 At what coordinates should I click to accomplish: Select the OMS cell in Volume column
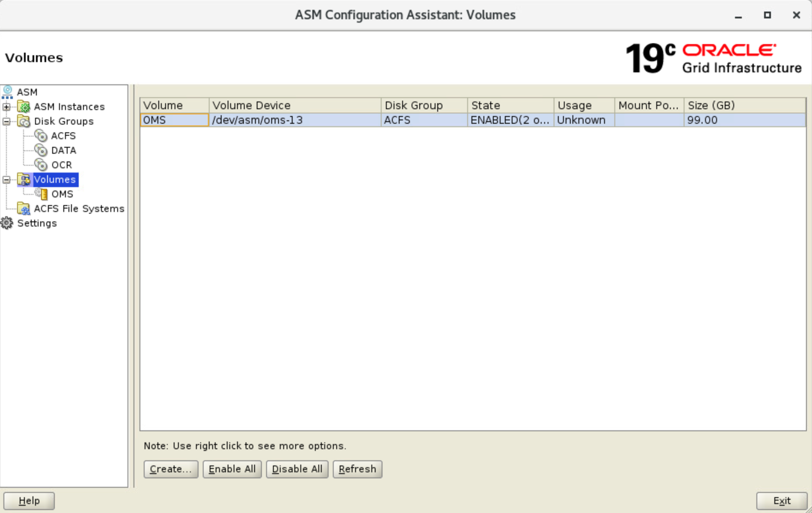[x=175, y=120]
